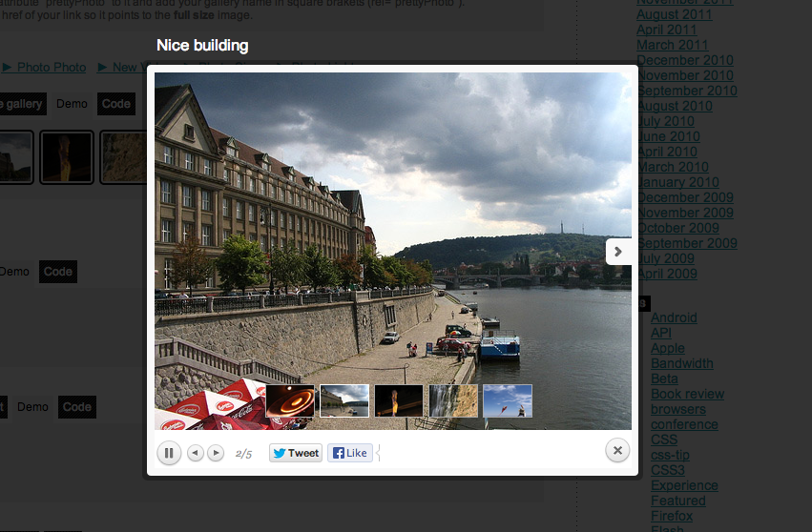Open the Demo tab in third section
The width and height of the screenshot is (812, 532).
point(32,407)
